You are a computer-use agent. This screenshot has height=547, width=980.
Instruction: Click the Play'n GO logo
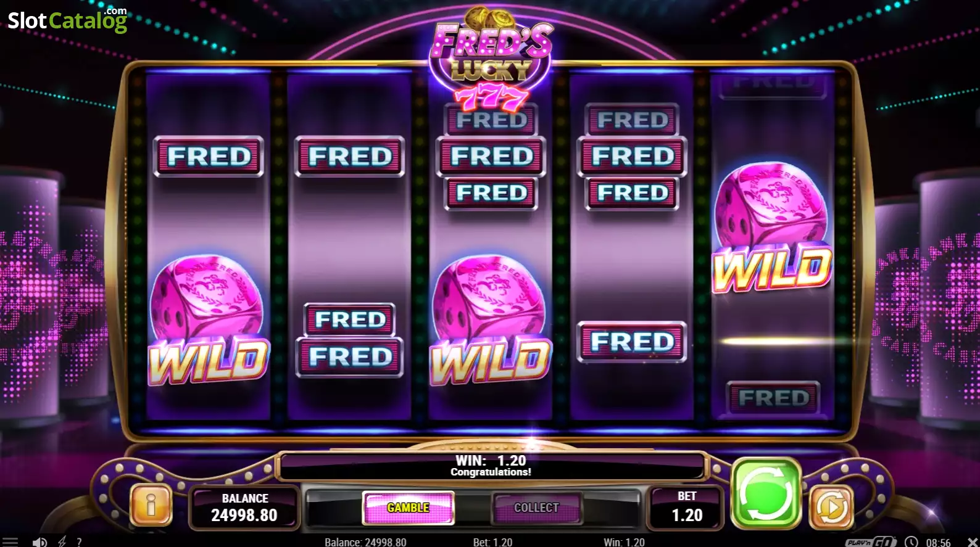[871, 541]
